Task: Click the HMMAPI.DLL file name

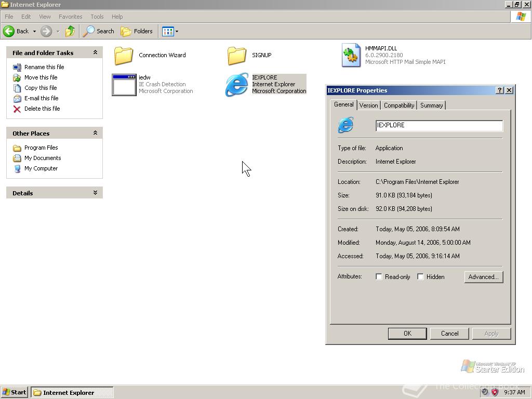Action: click(x=381, y=48)
